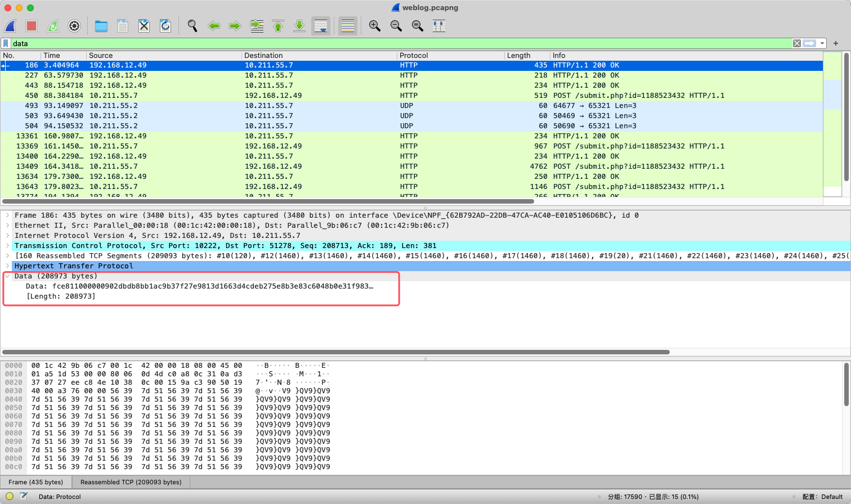The width and height of the screenshot is (851, 504).
Task: Sort packets by Destination column
Action: 319,56
